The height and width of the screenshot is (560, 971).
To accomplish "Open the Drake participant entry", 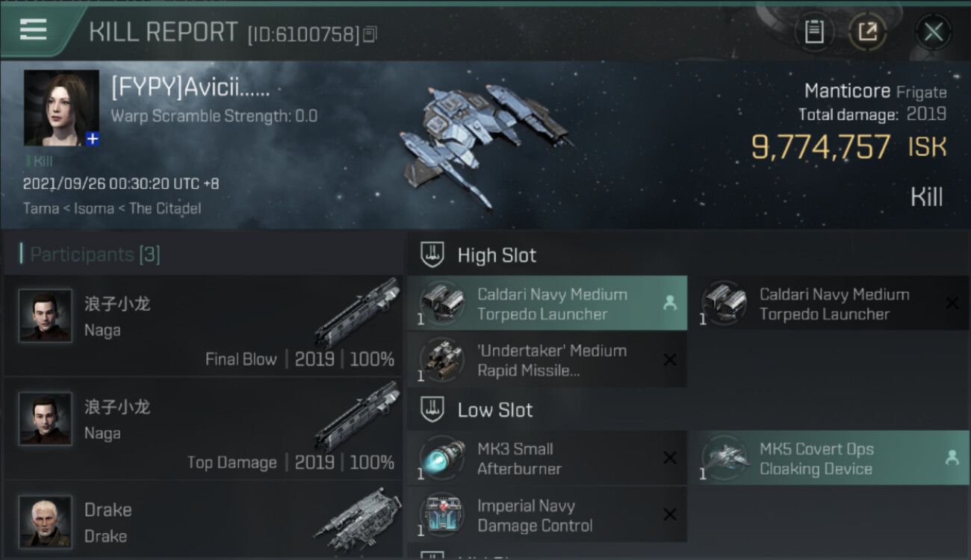I will point(203,519).
